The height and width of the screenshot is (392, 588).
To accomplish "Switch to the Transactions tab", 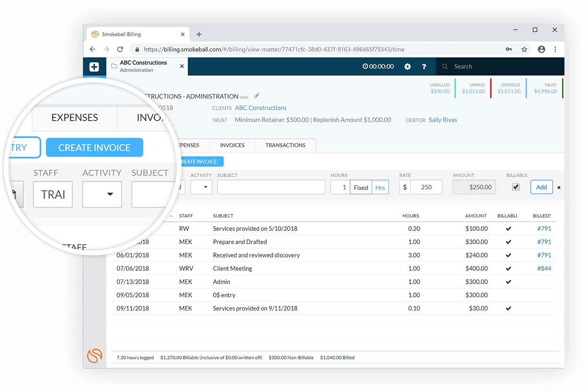I will pos(286,145).
